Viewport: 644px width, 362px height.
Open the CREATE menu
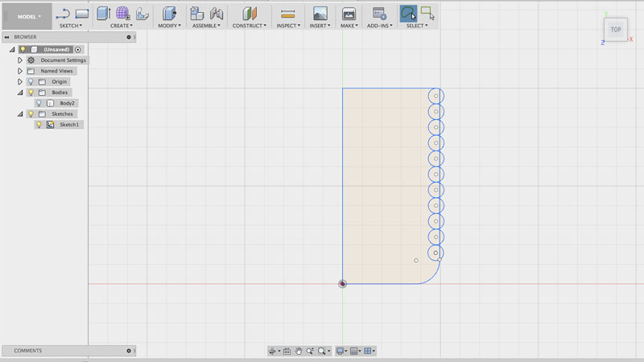click(122, 26)
